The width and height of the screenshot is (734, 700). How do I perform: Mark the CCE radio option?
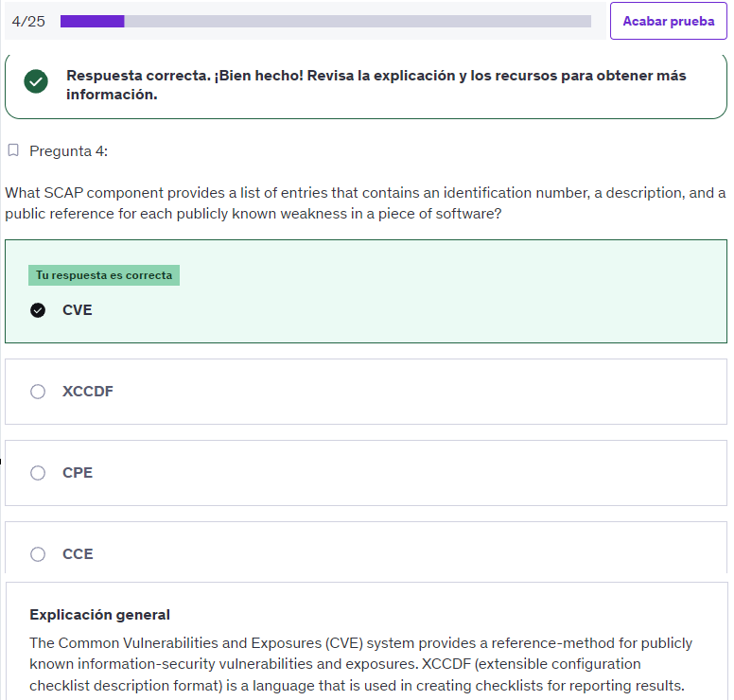click(38, 554)
